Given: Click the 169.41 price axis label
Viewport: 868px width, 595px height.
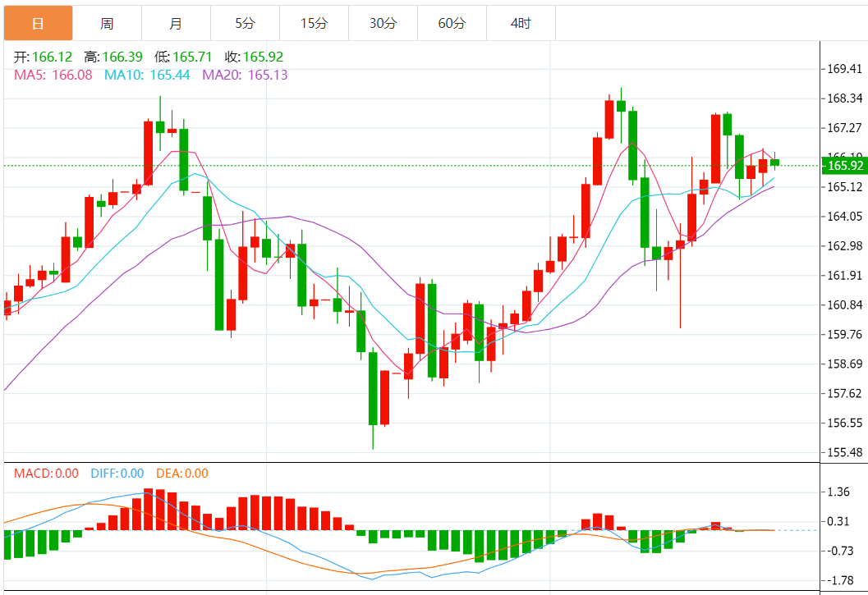Looking at the screenshot, I should coord(844,69).
